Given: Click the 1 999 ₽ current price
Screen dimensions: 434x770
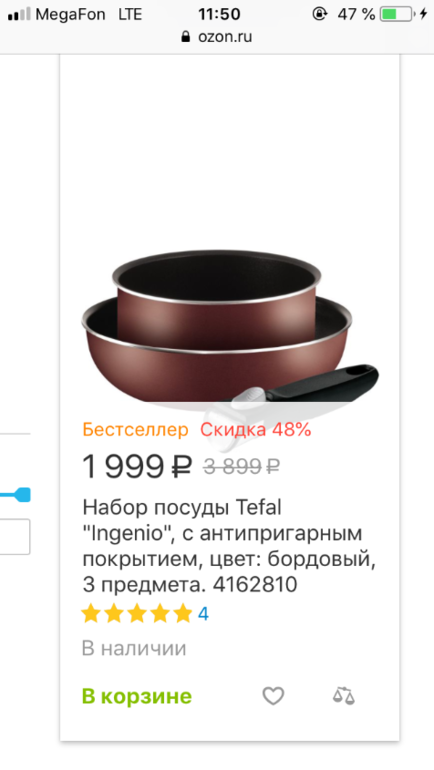Looking at the screenshot, I should pyautogui.click(x=136, y=466).
